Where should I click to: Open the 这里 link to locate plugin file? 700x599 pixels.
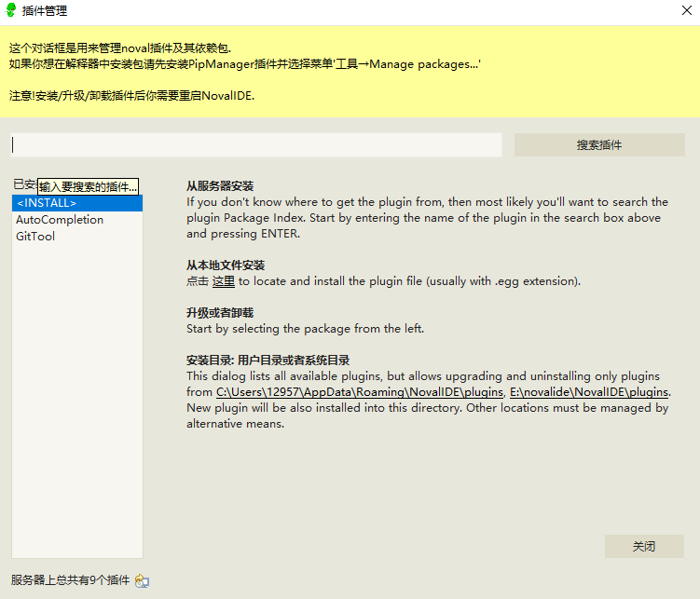click(223, 281)
